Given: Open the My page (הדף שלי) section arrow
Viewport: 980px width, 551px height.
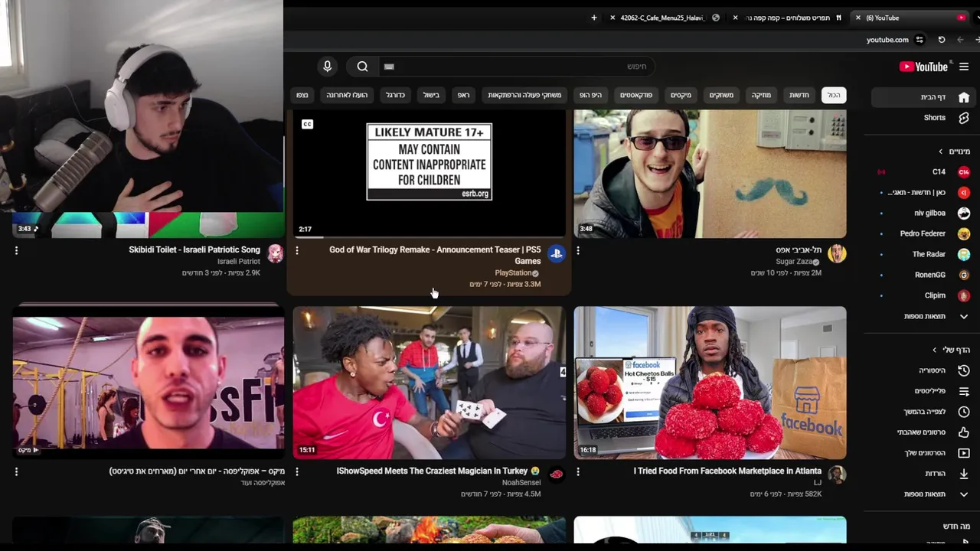Looking at the screenshot, I should (934, 350).
